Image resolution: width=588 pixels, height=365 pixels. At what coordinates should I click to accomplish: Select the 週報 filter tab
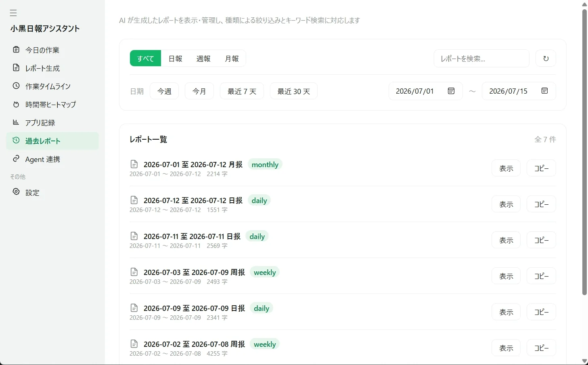[x=203, y=59]
